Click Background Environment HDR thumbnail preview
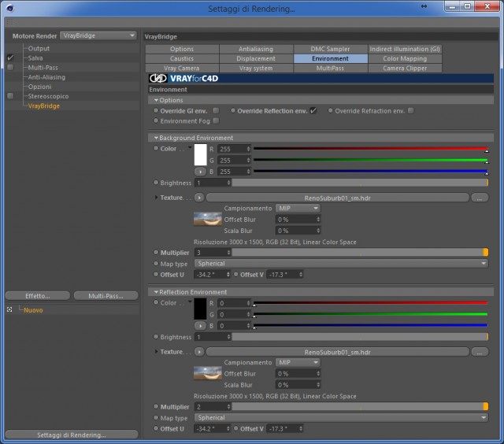The image size is (504, 444). (208, 219)
